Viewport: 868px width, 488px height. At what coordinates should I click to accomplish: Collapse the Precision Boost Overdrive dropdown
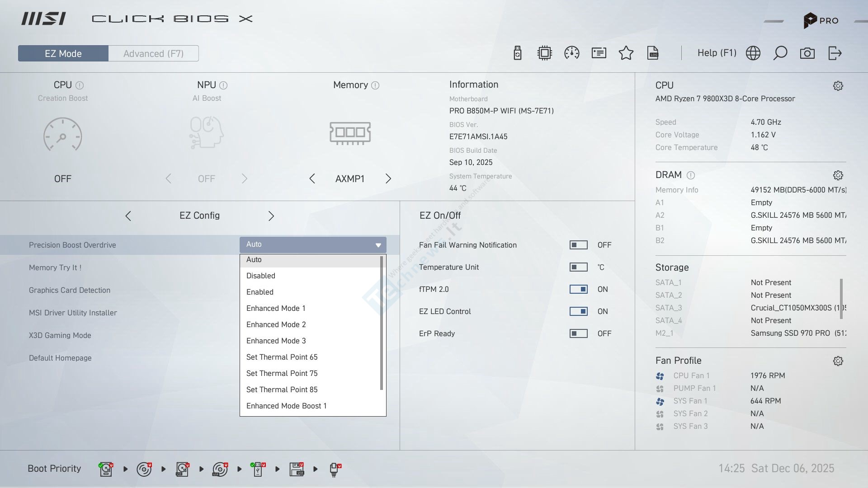click(378, 245)
